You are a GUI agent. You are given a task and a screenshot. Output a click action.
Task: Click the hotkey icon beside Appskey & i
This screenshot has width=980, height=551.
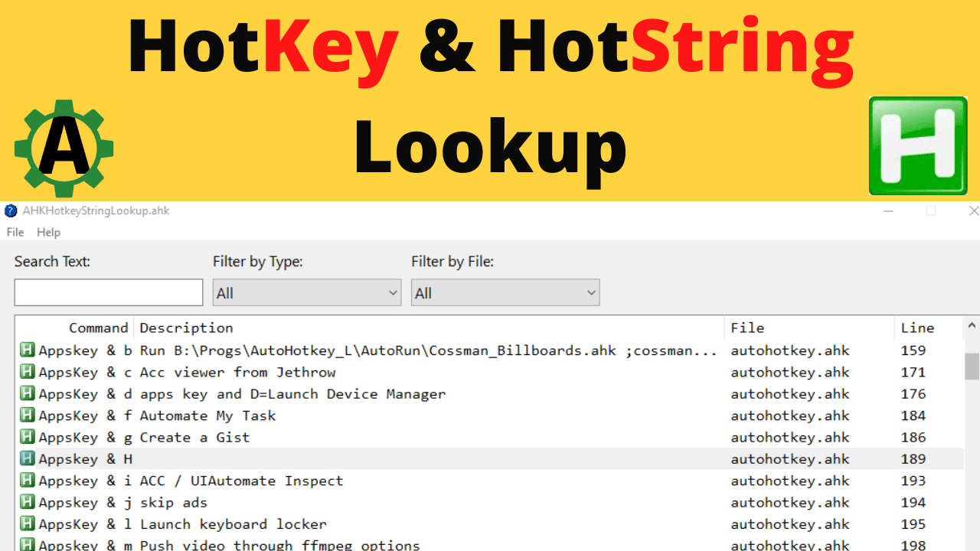[28, 481]
